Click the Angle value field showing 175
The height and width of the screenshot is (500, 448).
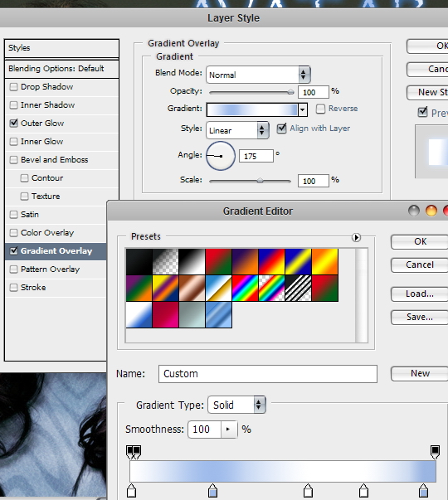click(256, 156)
